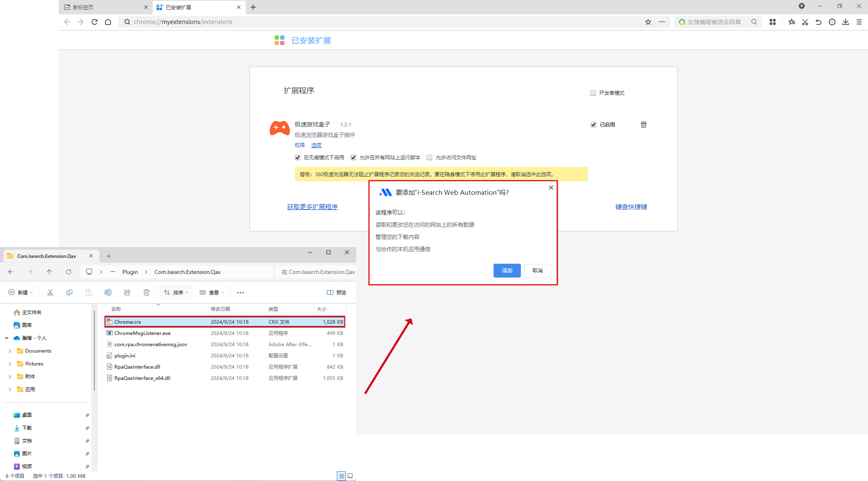Check the 允许访问文件网址 checkbox

pyautogui.click(x=429, y=157)
